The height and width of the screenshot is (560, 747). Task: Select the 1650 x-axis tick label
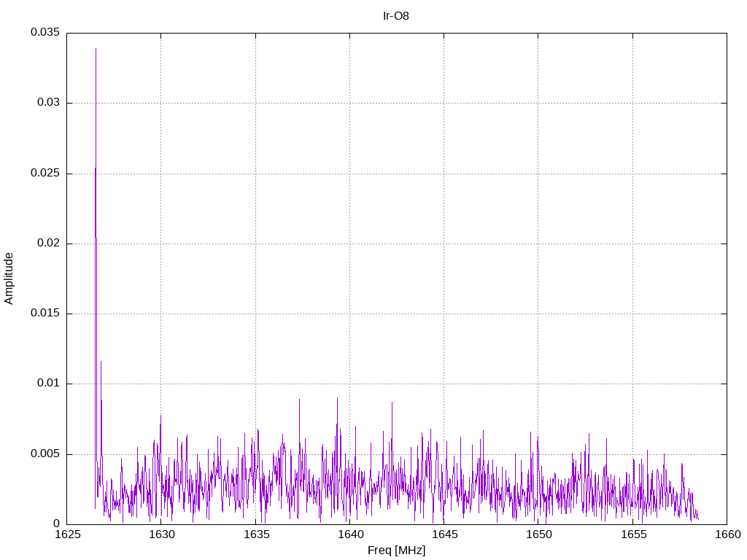(538, 535)
